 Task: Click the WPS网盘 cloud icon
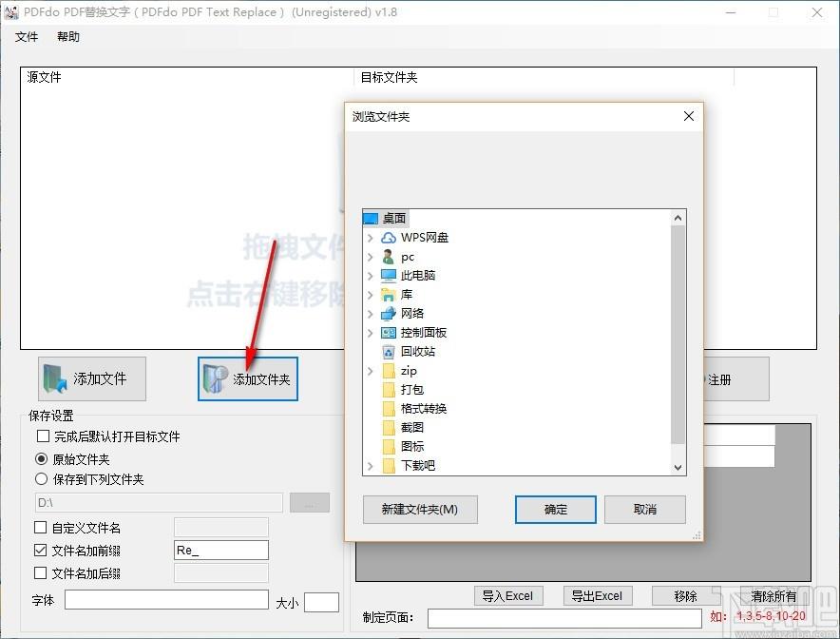389,238
